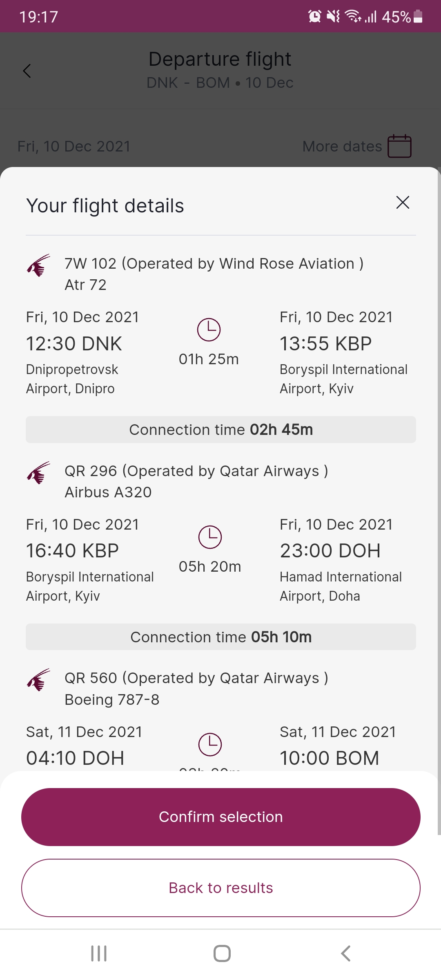
Task: Tap the back arrow in header
Action: 27,71
